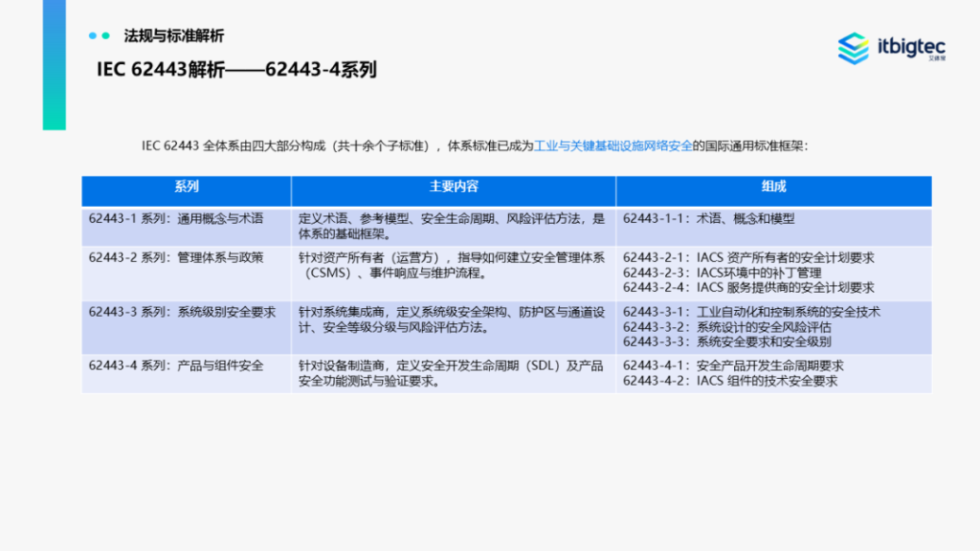Screen dimensions: 980x551
Task: Click the 62443-1-1 术语、概念和模型 entry
Action: pos(708,219)
